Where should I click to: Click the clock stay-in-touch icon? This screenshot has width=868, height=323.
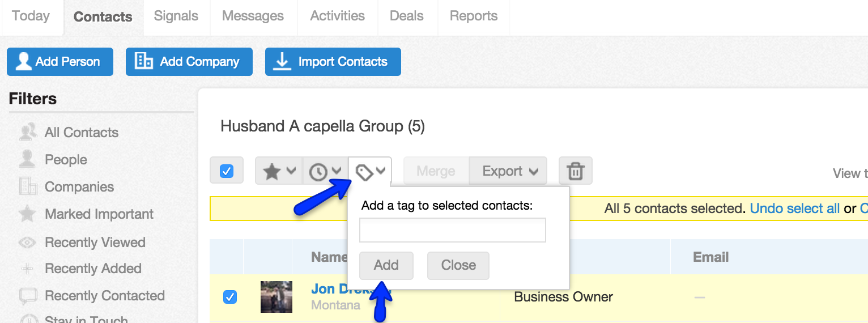coord(318,171)
